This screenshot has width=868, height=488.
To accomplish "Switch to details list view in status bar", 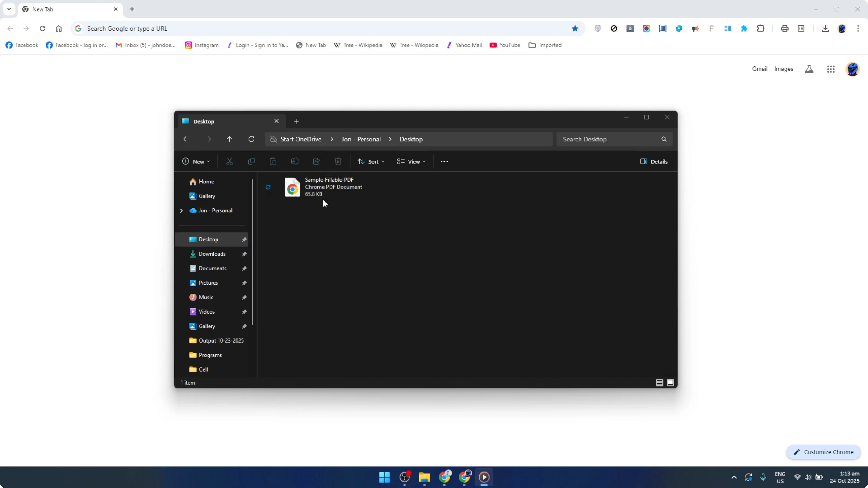I will (x=659, y=383).
